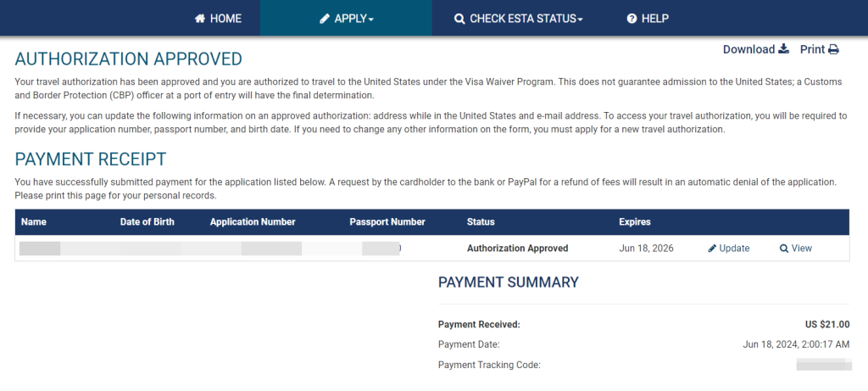
Task: Select View for the approved application
Action: [801, 249]
